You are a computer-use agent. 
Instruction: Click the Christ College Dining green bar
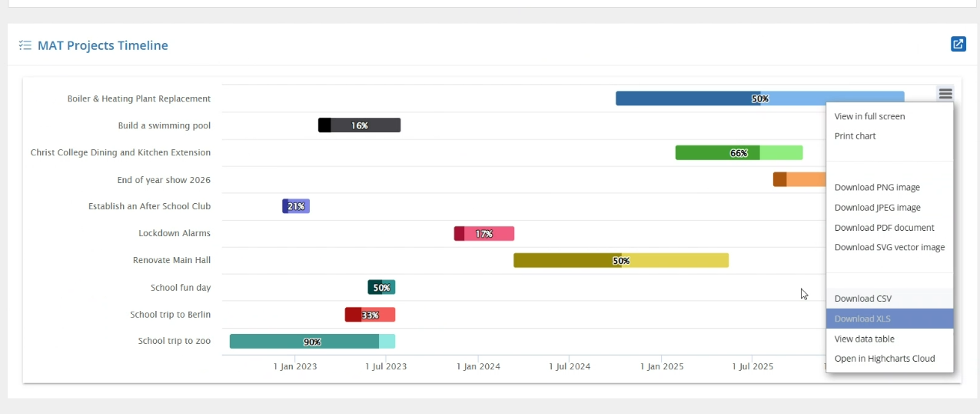(x=738, y=152)
